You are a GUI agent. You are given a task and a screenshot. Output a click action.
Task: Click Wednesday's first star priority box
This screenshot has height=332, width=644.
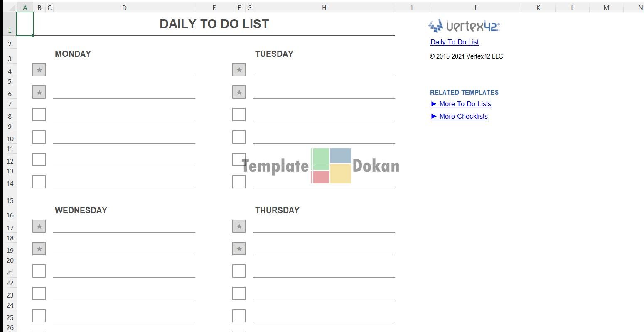tap(39, 226)
